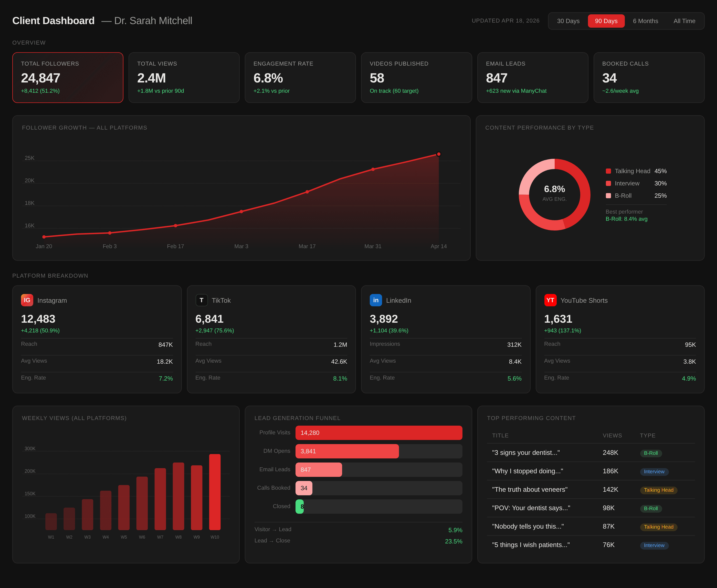
Task: Open the Booked Calls card
Action: click(x=649, y=78)
